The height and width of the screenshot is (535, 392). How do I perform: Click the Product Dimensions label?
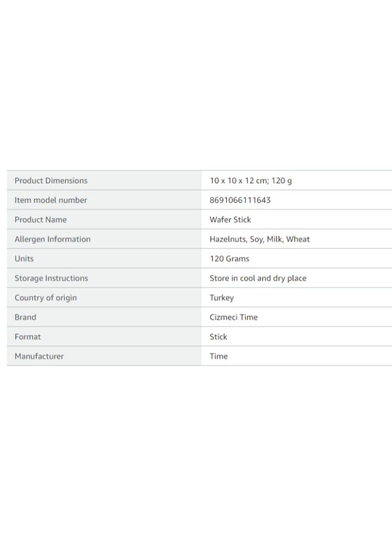tap(51, 181)
